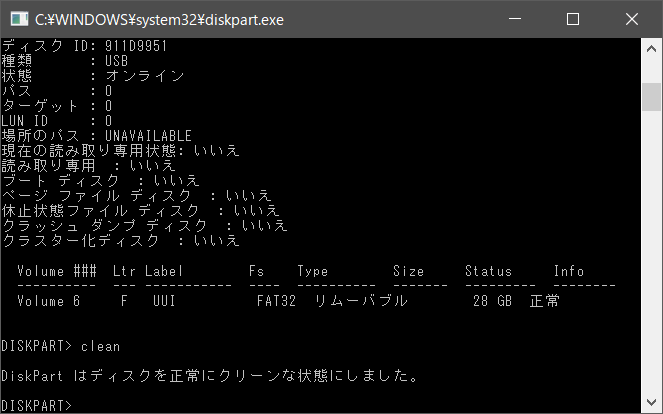Click the scrollbar up arrow

(x=651, y=49)
